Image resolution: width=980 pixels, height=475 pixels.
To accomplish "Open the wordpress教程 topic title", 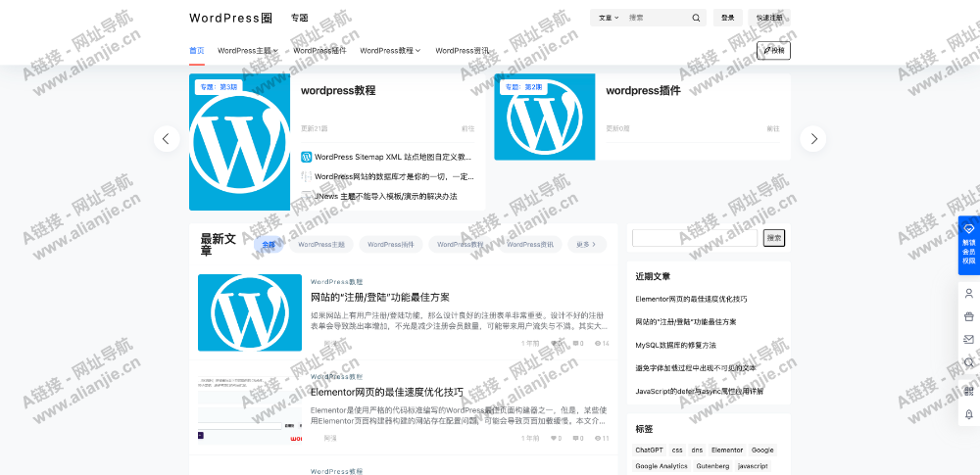I will [338, 90].
